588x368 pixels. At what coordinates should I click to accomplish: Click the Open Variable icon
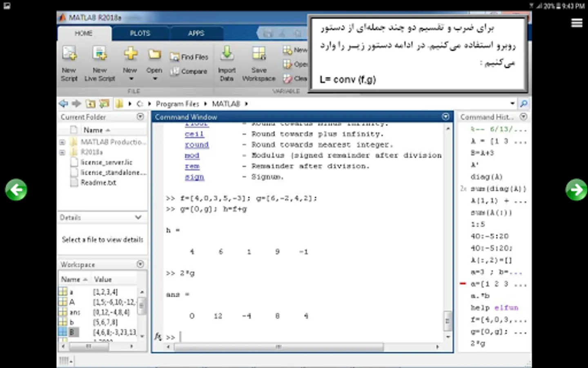click(x=287, y=64)
